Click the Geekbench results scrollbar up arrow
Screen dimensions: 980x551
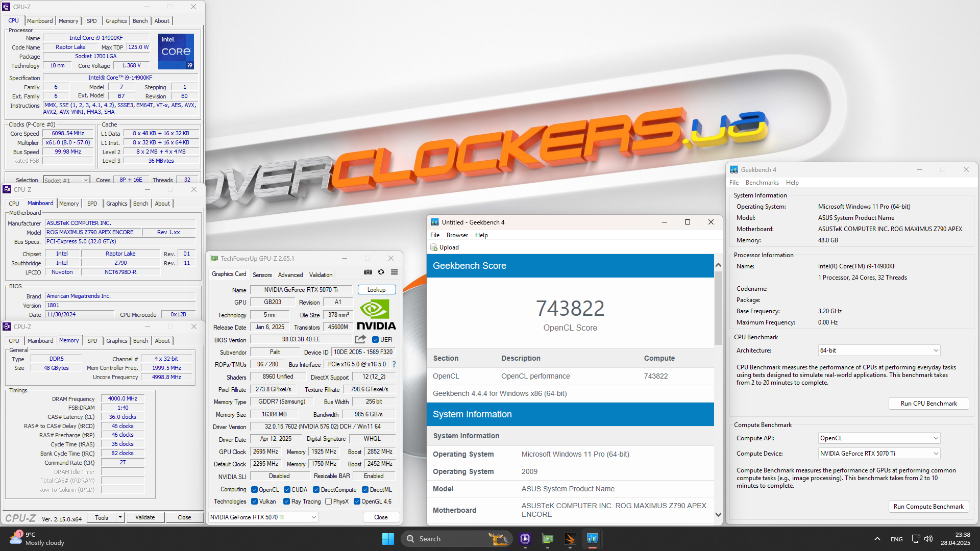[718, 265]
